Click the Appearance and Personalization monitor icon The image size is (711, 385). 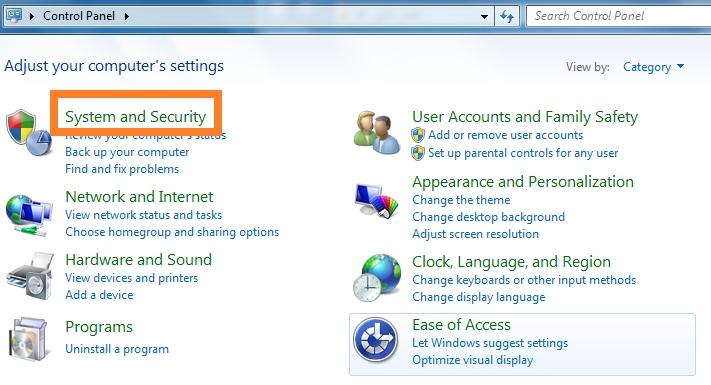[x=376, y=201]
